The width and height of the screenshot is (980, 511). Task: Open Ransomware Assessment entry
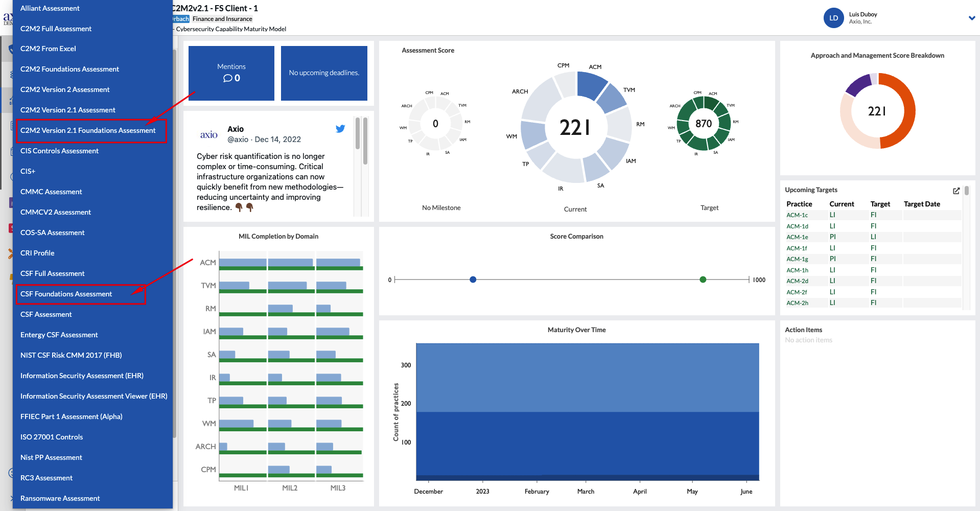point(60,498)
